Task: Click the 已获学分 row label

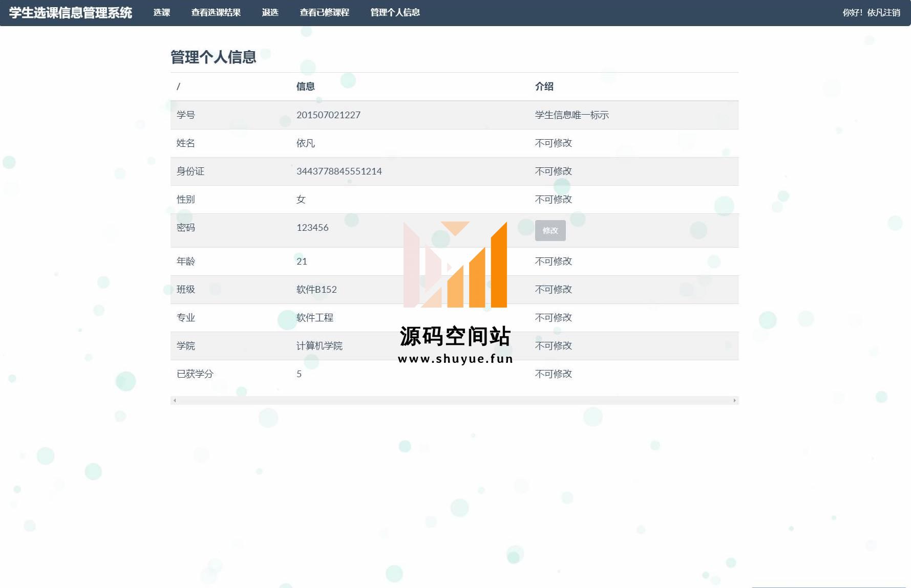Action: pos(195,374)
